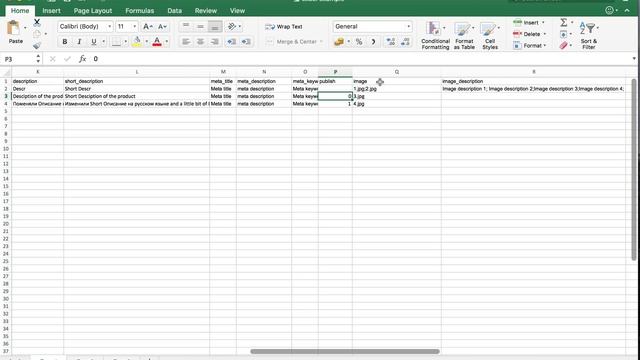Open Conditional Formatting
Viewport: 640px width, 360px height.
(435, 36)
